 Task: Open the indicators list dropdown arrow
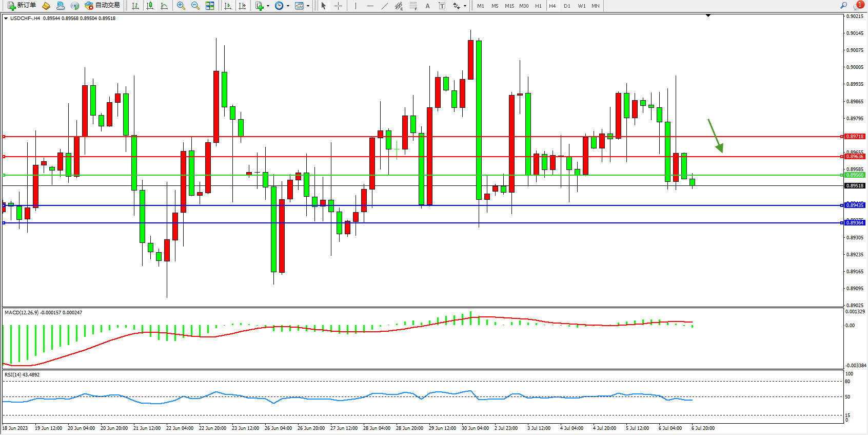pyautogui.click(x=268, y=6)
